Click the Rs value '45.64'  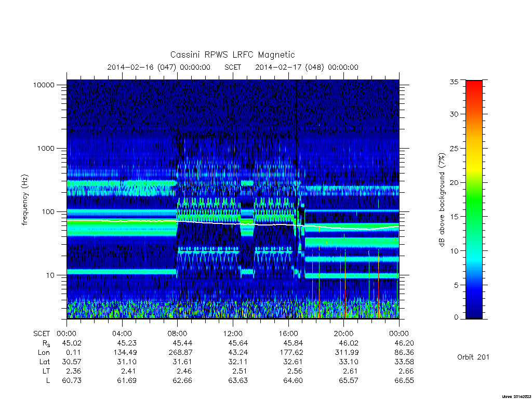click(x=238, y=343)
